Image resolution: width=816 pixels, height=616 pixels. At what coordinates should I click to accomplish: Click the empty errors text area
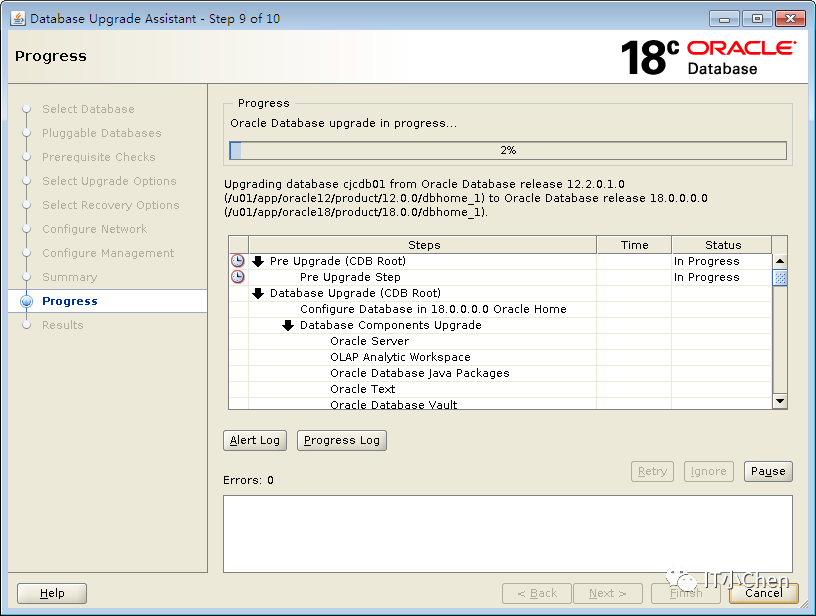tap(508, 534)
